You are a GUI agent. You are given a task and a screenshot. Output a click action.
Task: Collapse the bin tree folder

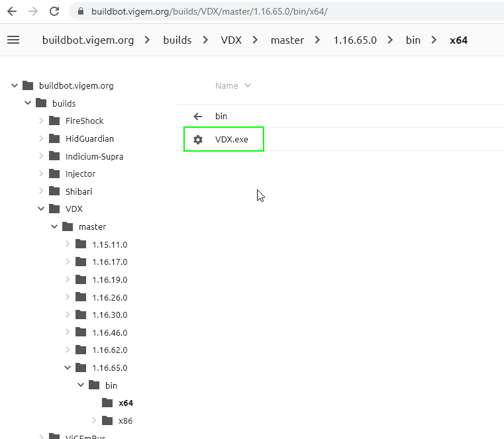[81, 385]
